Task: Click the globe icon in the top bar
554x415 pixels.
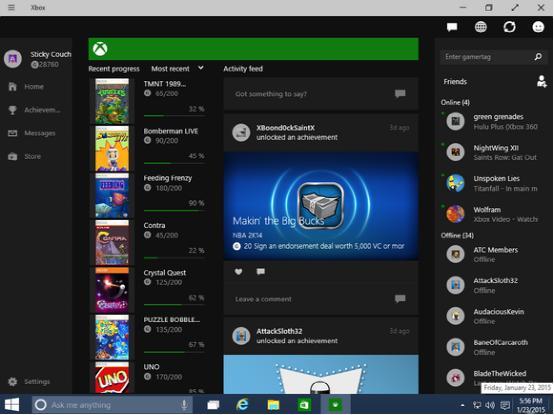Action: tap(481, 27)
